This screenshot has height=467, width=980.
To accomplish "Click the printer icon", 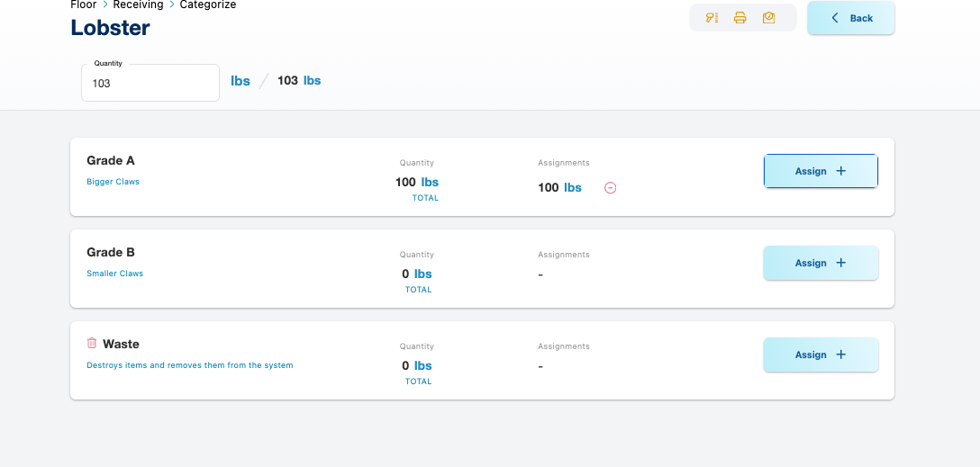I will tap(740, 18).
